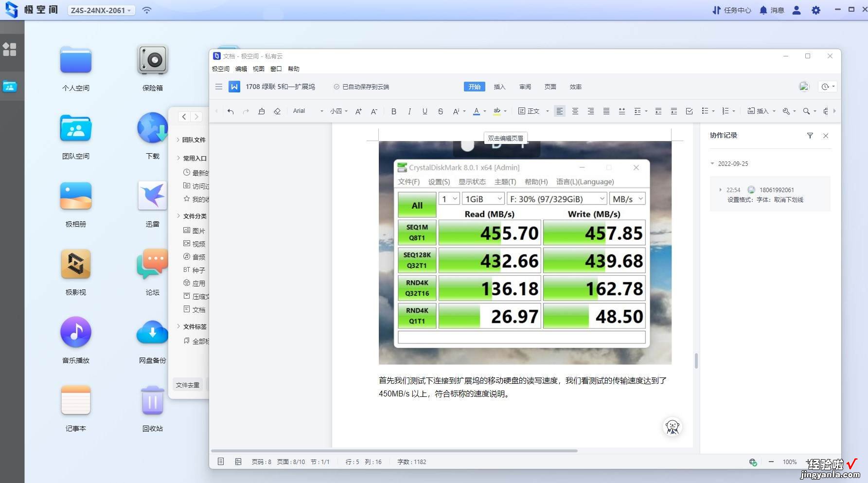Set paragraph alignment to justified
This screenshot has height=483, width=868.
tap(606, 111)
